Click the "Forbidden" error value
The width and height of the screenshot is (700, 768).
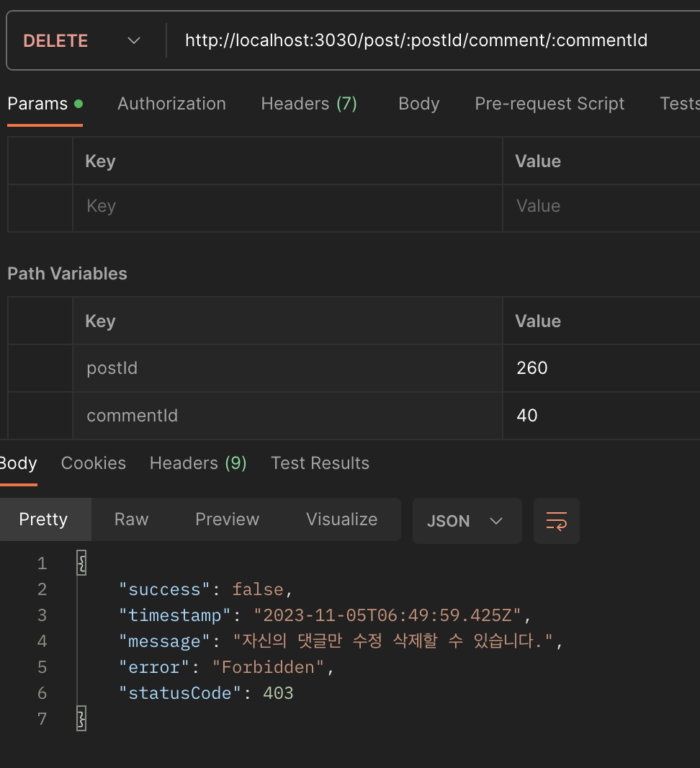pyautogui.click(x=268, y=667)
